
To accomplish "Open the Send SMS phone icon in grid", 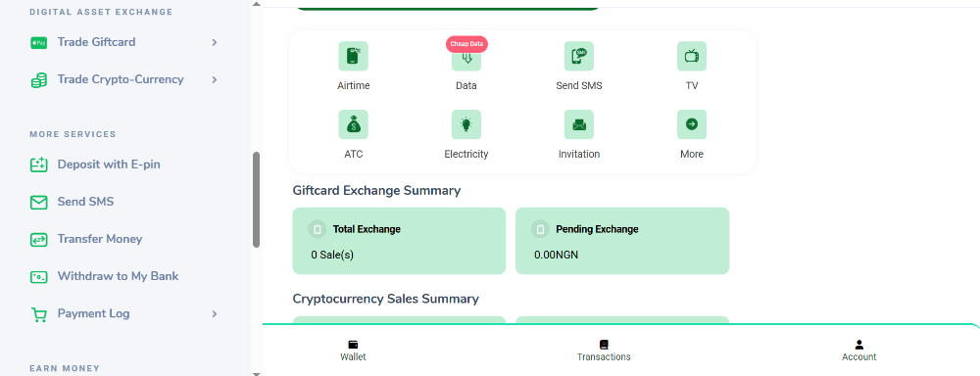I will (x=579, y=56).
